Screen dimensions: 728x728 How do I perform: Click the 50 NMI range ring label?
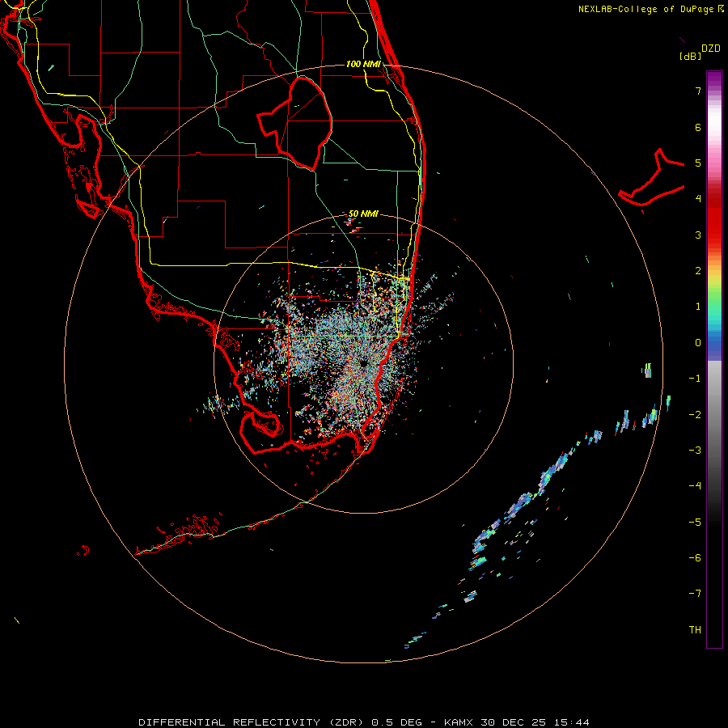363,214
